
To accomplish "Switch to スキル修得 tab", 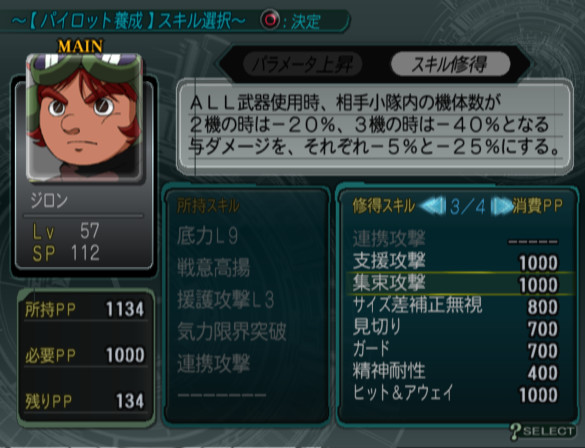I will pyautogui.click(x=450, y=65).
